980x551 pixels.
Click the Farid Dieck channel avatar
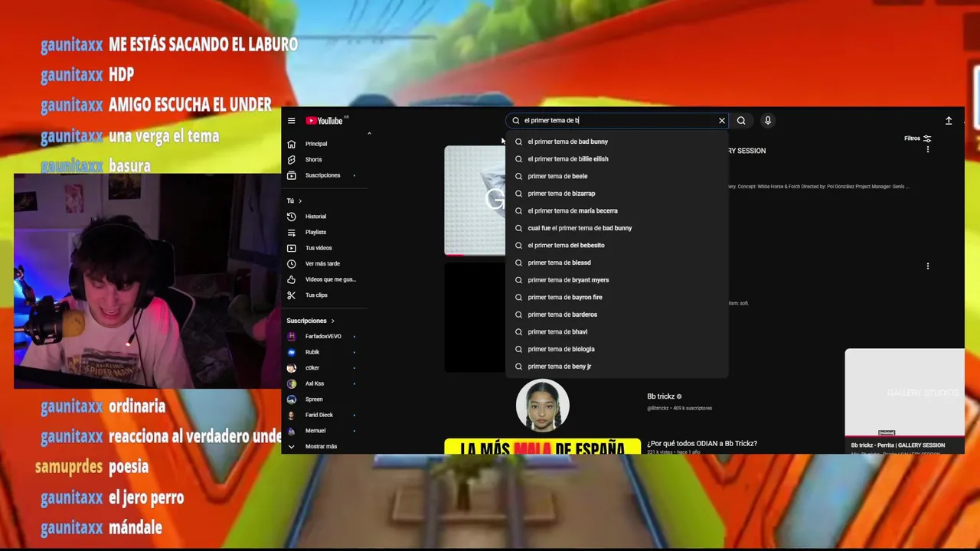click(291, 415)
